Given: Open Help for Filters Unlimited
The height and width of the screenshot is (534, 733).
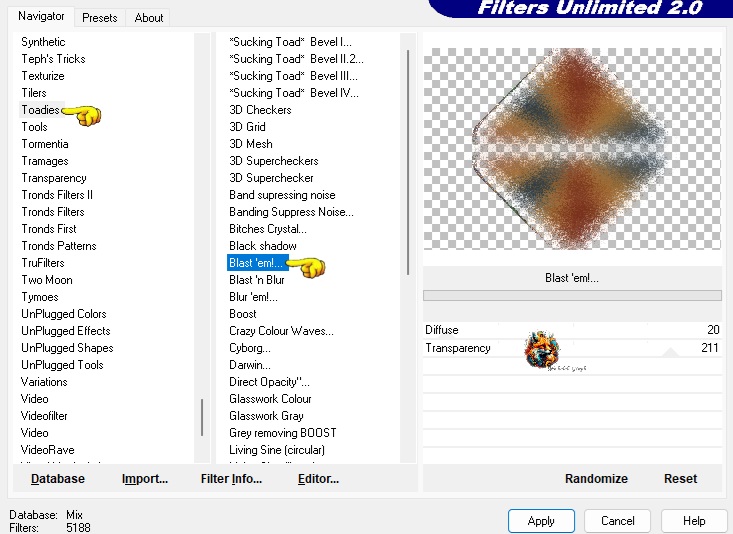Looking at the screenshot, I should pyautogui.click(x=694, y=521).
